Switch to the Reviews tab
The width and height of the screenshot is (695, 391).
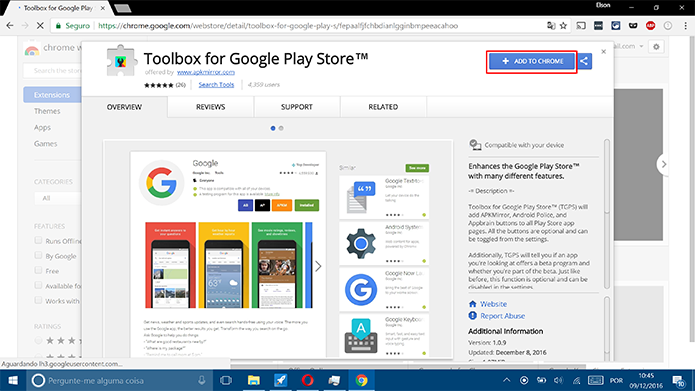(211, 107)
